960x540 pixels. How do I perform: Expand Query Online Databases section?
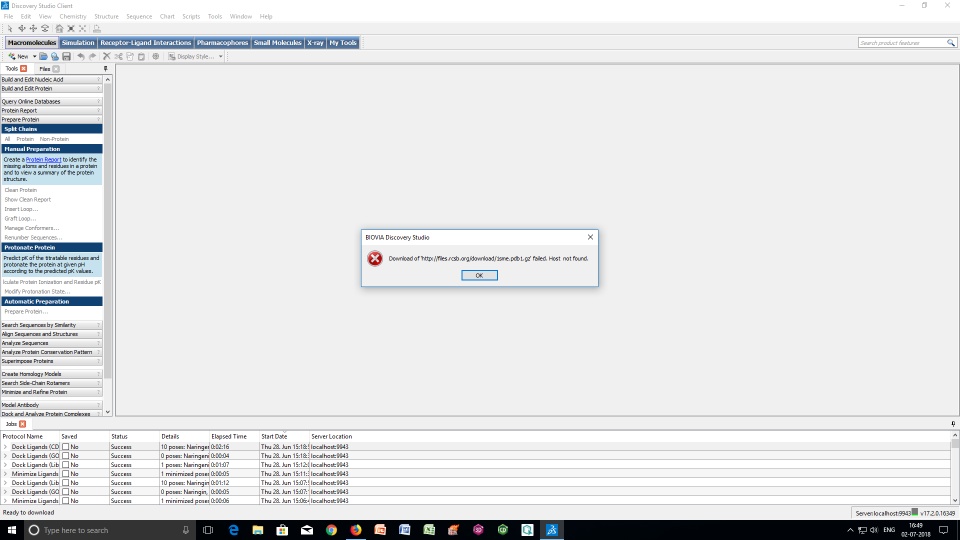(x=51, y=102)
